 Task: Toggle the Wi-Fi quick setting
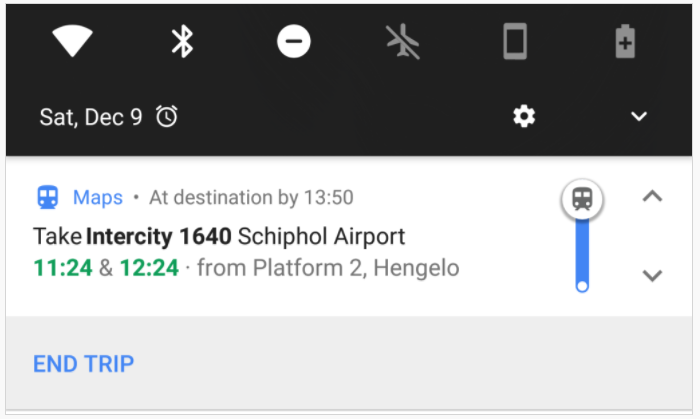pyautogui.click(x=72, y=41)
